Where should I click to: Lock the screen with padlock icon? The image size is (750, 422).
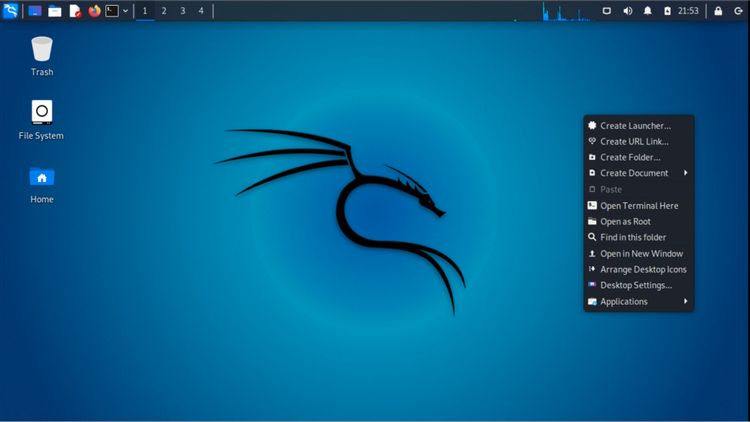[x=718, y=11]
